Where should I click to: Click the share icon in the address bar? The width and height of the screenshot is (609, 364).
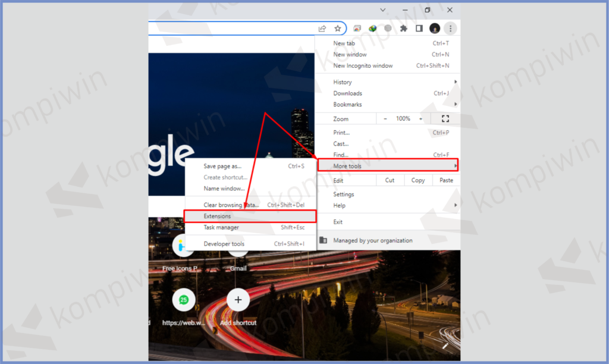click(x=322, y=28)
